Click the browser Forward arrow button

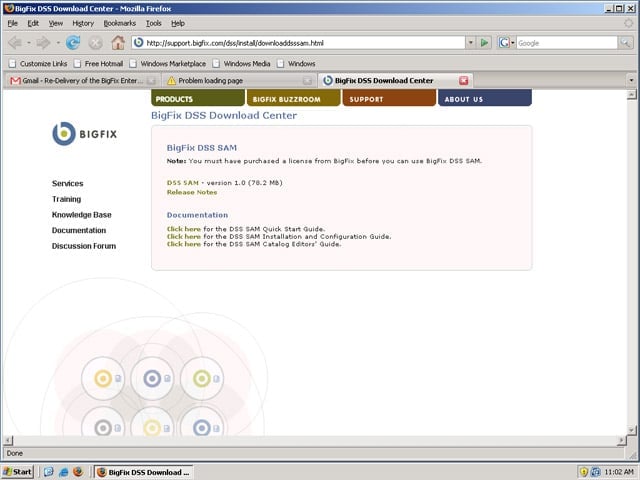click(43, 42)
